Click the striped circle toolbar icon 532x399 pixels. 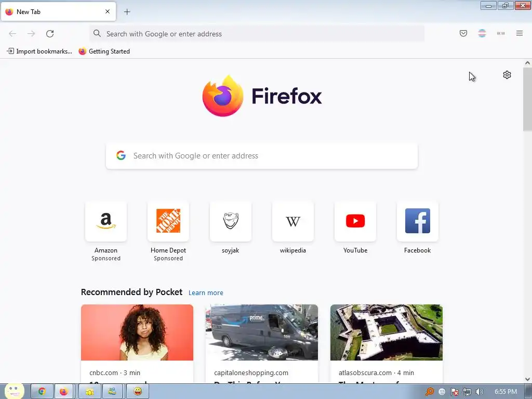click(482, 33)
